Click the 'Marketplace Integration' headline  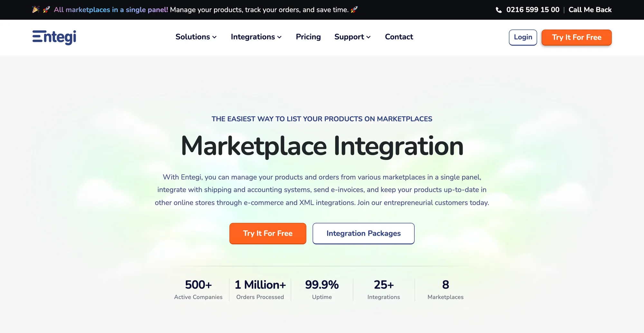pos(322,146)
